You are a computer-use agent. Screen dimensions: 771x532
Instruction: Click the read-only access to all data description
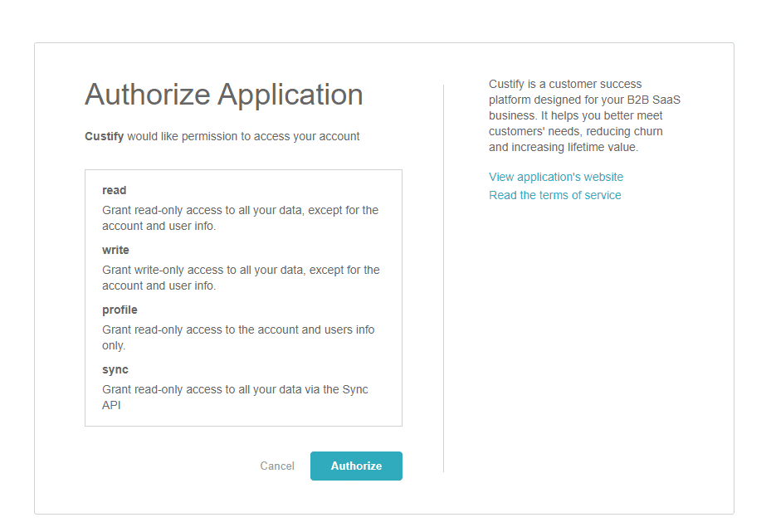click(x=240, y=217)
